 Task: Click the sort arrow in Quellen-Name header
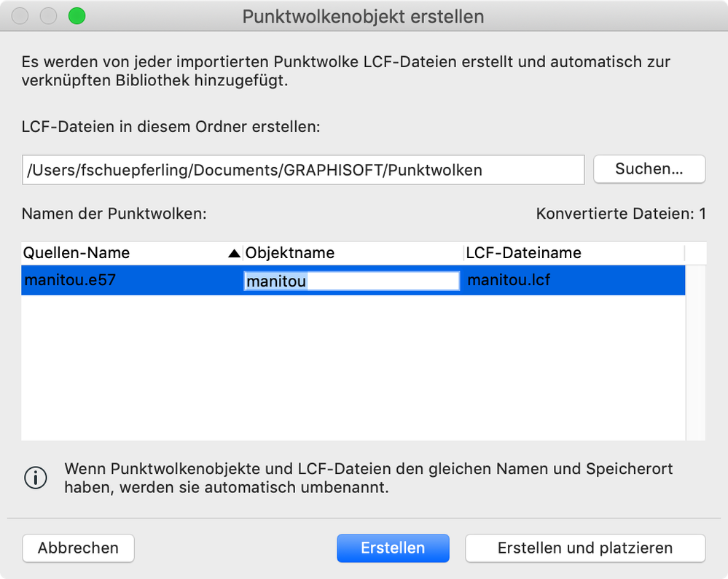point(234,254)
